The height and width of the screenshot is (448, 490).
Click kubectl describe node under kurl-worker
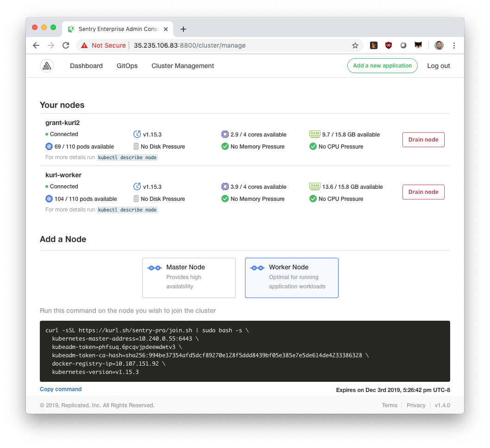pyautogui.click(x=127, y=210)
